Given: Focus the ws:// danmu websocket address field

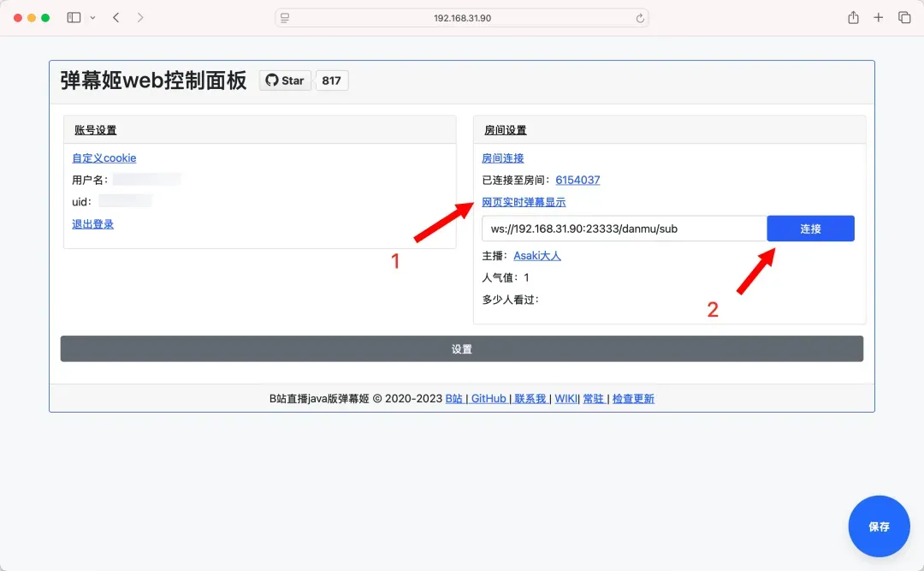Looking at the screenshot, I should [624, 229].
